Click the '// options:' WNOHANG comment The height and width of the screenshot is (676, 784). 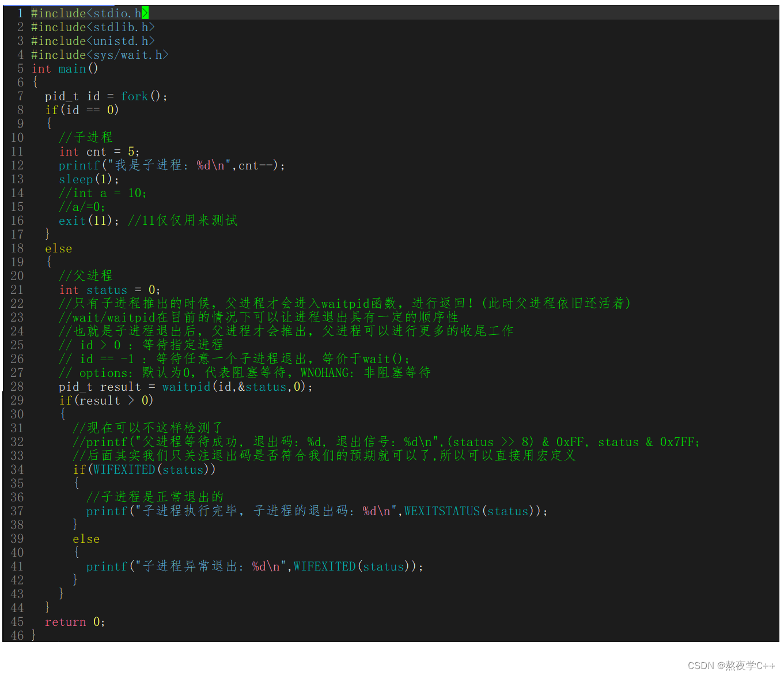tap(245, 372)
